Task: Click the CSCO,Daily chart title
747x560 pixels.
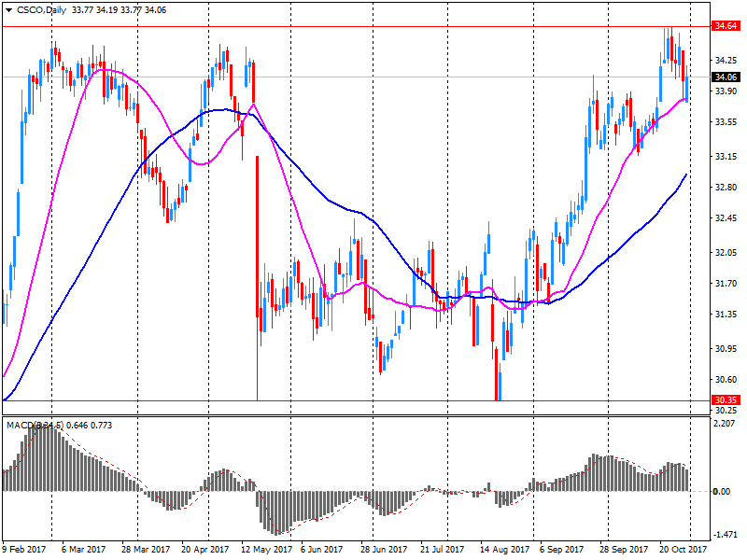Action: coord(41,10)
